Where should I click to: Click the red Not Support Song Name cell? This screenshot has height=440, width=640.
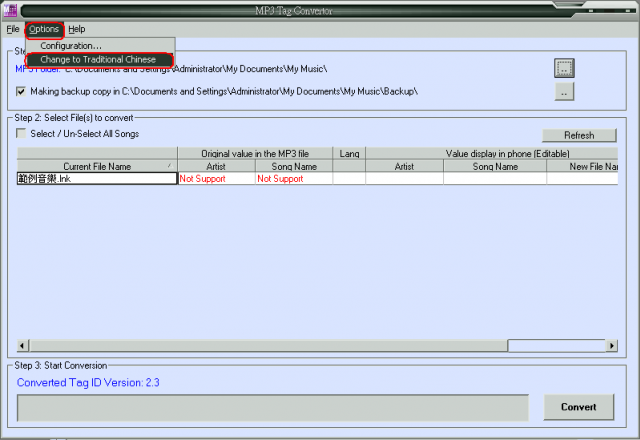pyautogui.click(x=294, y=178)
